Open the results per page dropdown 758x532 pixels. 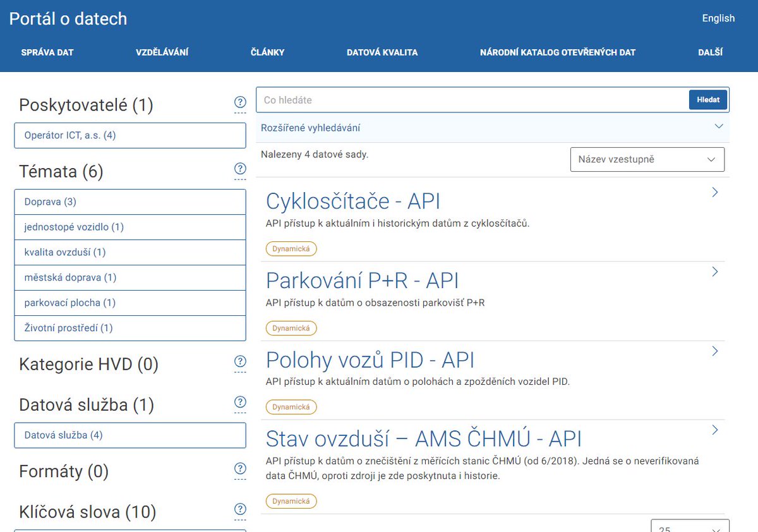(690, 527)
